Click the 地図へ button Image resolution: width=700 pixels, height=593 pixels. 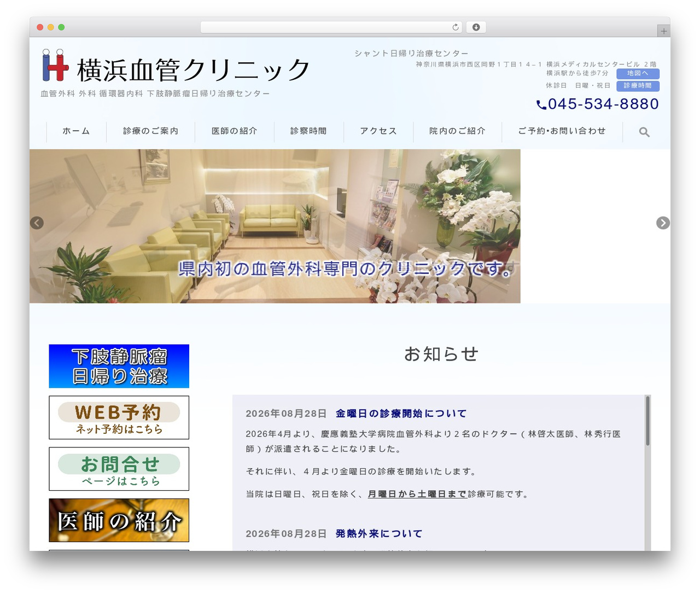638,73
